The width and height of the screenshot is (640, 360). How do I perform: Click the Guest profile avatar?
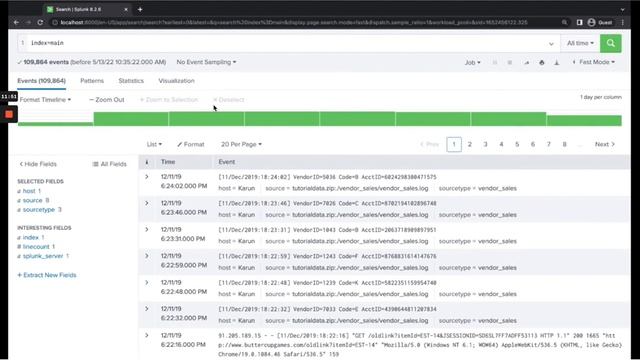click(x=591, y=22)
